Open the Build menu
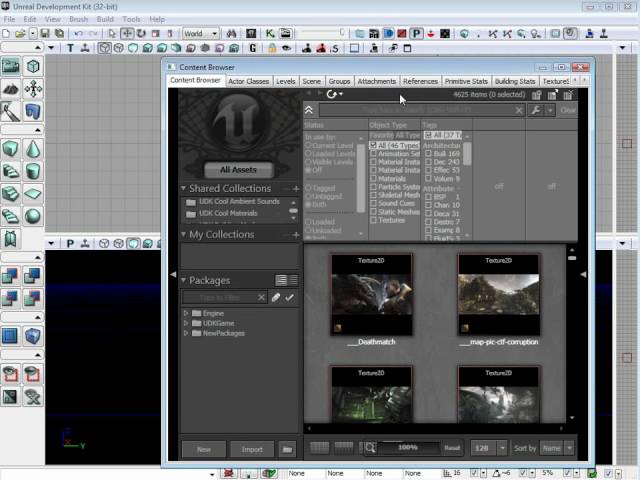 pyautogui.click(x=105, y=19)
